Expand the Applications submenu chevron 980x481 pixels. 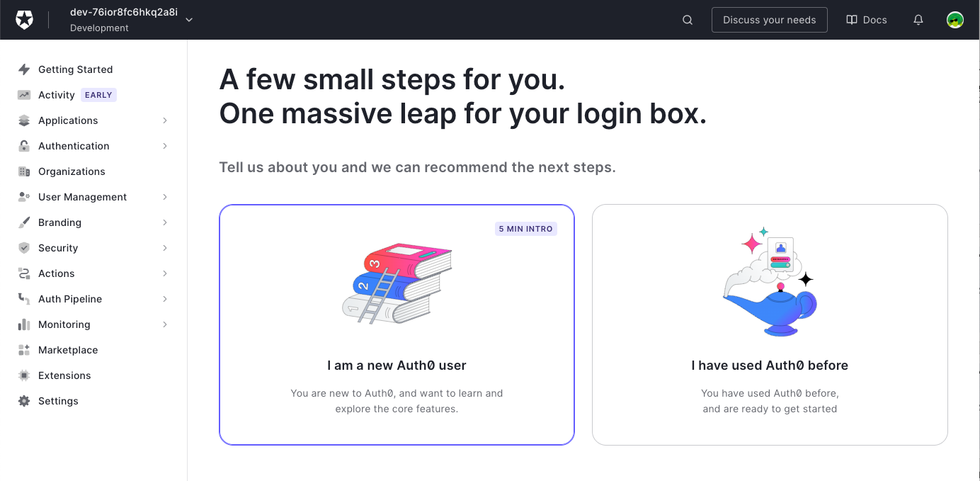click(x=165, y=120)
